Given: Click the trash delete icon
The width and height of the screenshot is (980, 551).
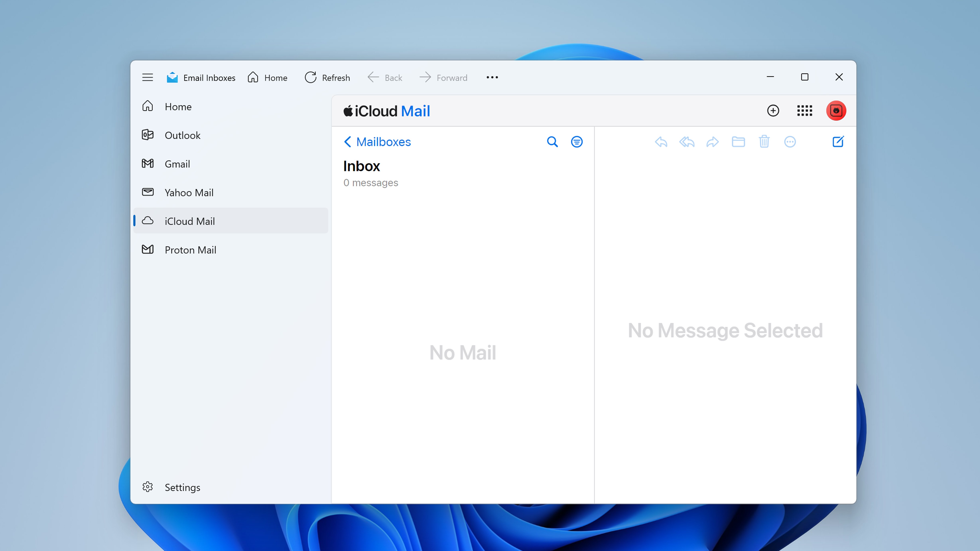Looking at the screenshot, I should click(x=764, y=142).
